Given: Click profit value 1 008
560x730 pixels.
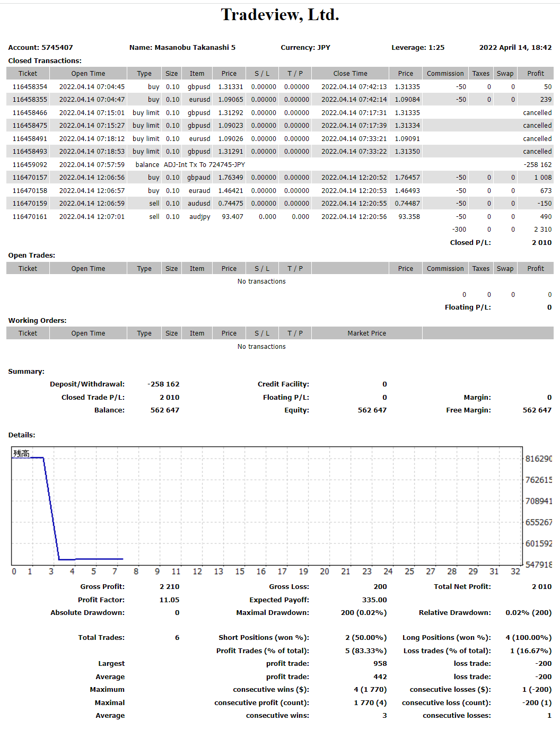Looking at the screenshot, I should point(543,178).
